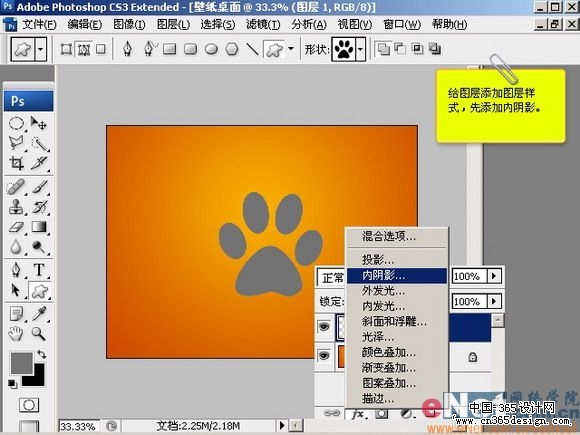Screen dimensions: 580x435
Task: Expand the opacity 100% slider arrow
Action: click(x=494, y=276)
